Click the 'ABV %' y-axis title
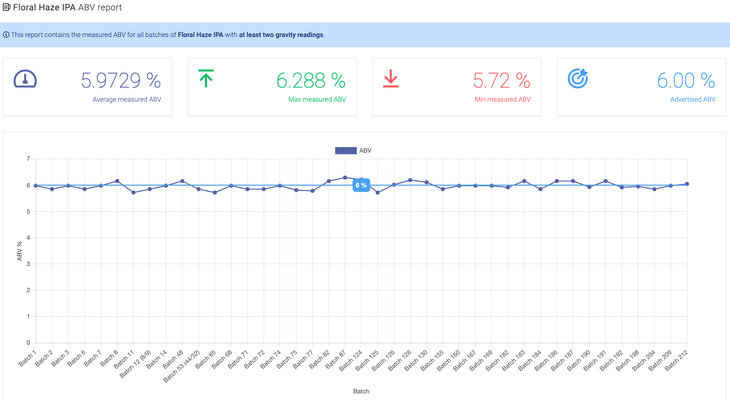 click(19, 251)
